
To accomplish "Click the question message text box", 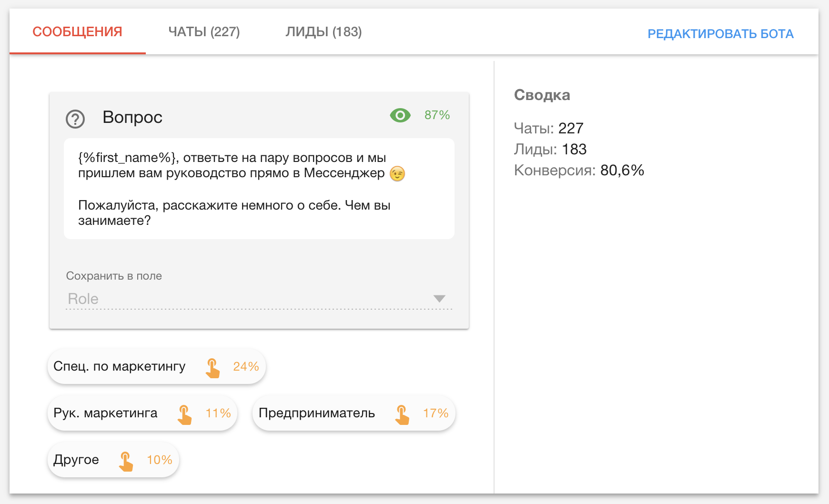I will pos(259,189).
